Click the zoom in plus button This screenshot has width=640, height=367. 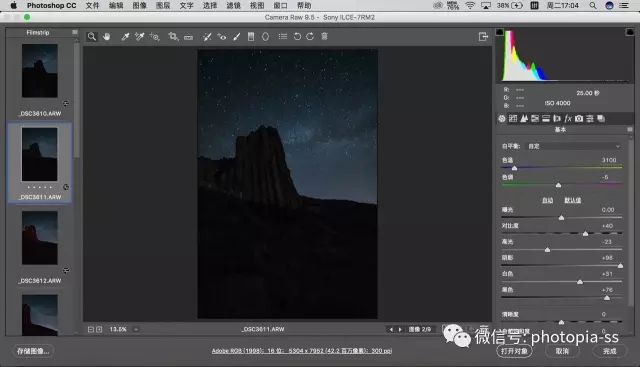[x=99, y=329]
